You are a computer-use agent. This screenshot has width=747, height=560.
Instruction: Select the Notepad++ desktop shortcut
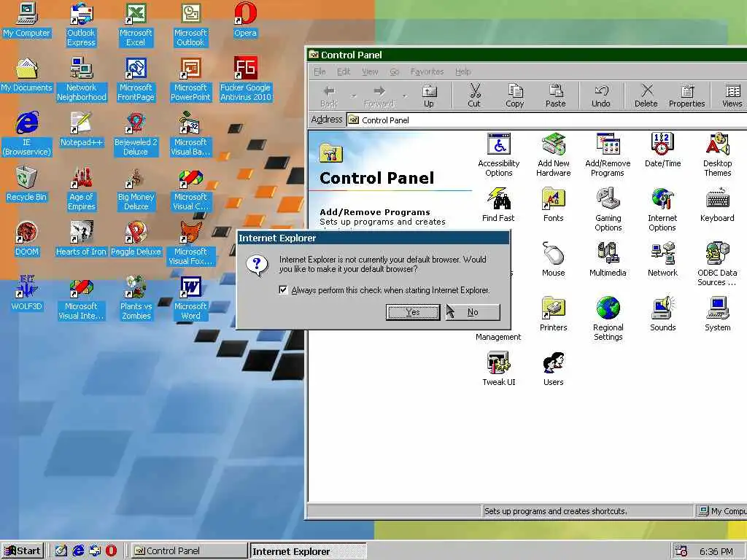81,130
